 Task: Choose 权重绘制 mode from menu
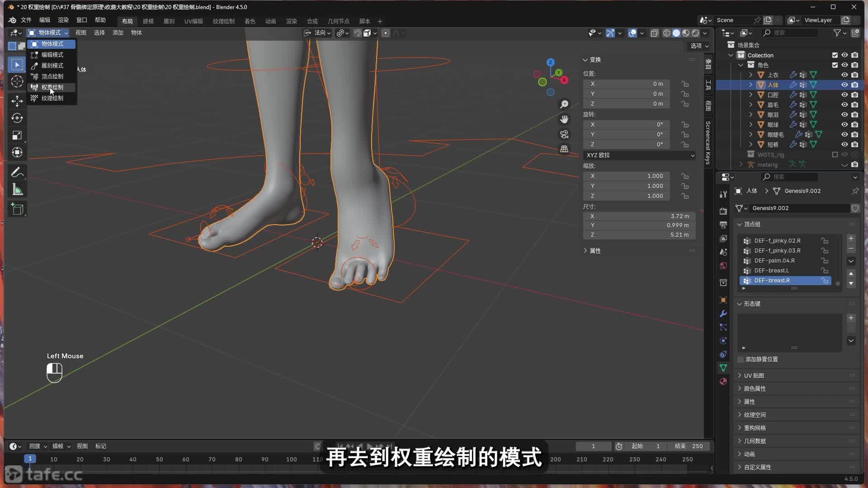(52, 87)
